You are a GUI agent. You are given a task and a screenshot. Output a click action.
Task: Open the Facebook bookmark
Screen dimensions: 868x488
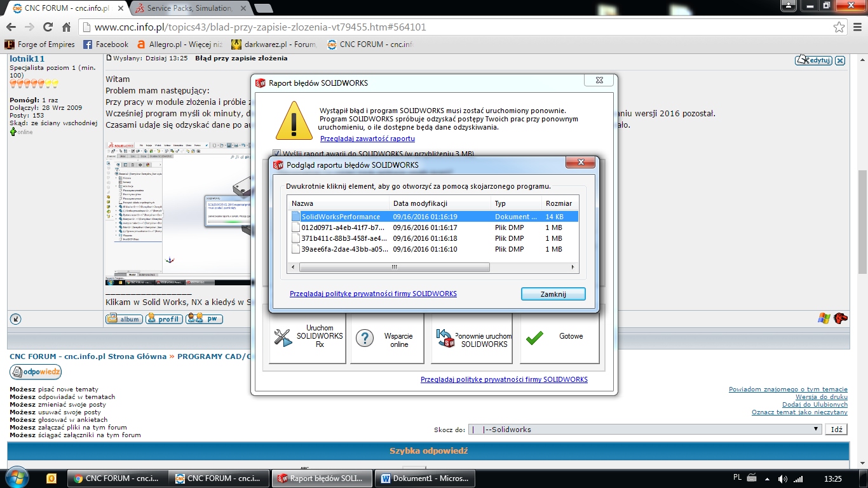click(x=105, y=44)
